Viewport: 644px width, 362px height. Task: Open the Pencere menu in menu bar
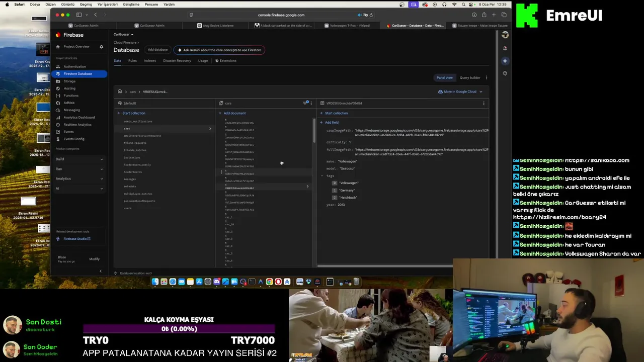point(151,4)
